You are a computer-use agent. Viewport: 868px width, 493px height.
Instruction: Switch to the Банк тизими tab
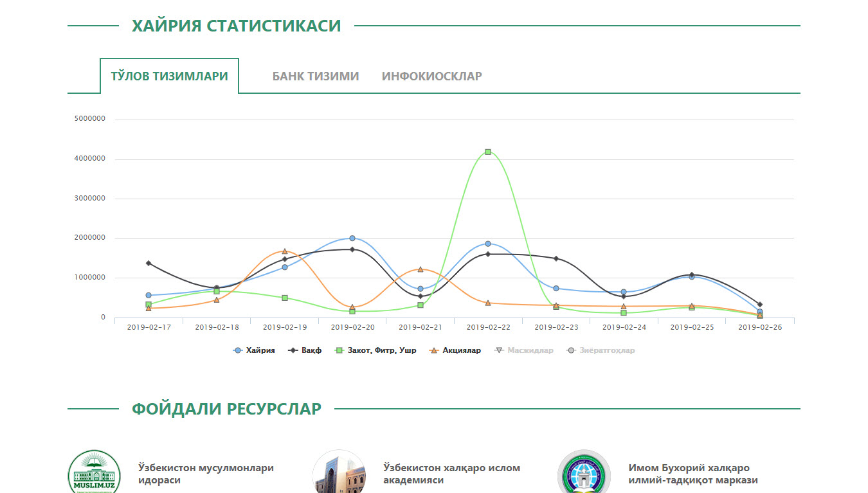click(316, 76)
